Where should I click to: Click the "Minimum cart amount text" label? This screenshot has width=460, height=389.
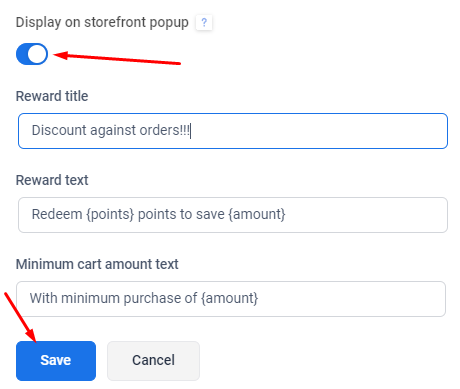tap(97, 264)
